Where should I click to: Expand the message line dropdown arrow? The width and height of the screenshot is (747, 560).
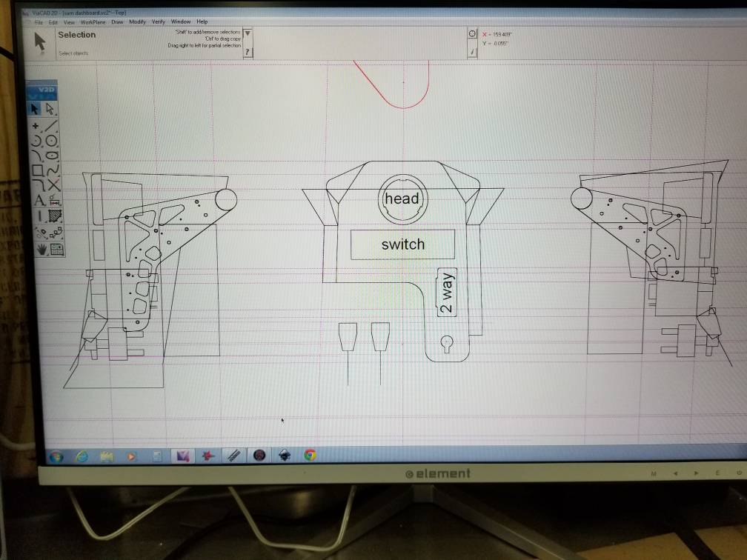248,34
